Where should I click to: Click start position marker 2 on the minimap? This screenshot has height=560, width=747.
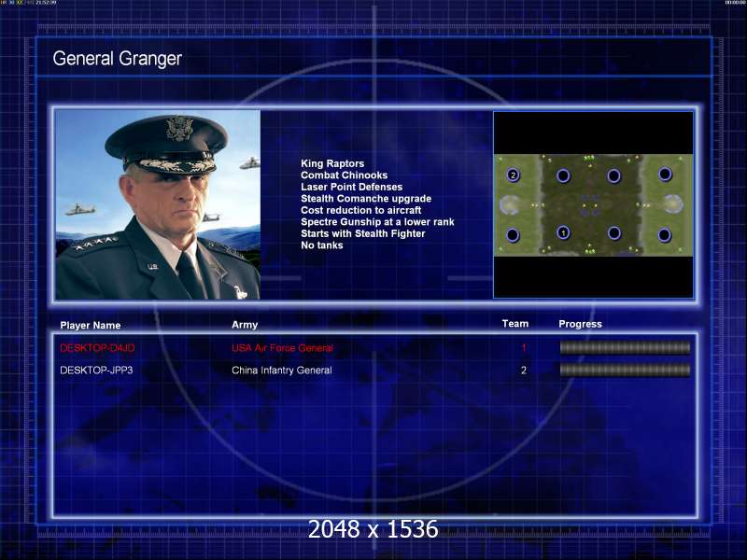[x=513, y=175]
